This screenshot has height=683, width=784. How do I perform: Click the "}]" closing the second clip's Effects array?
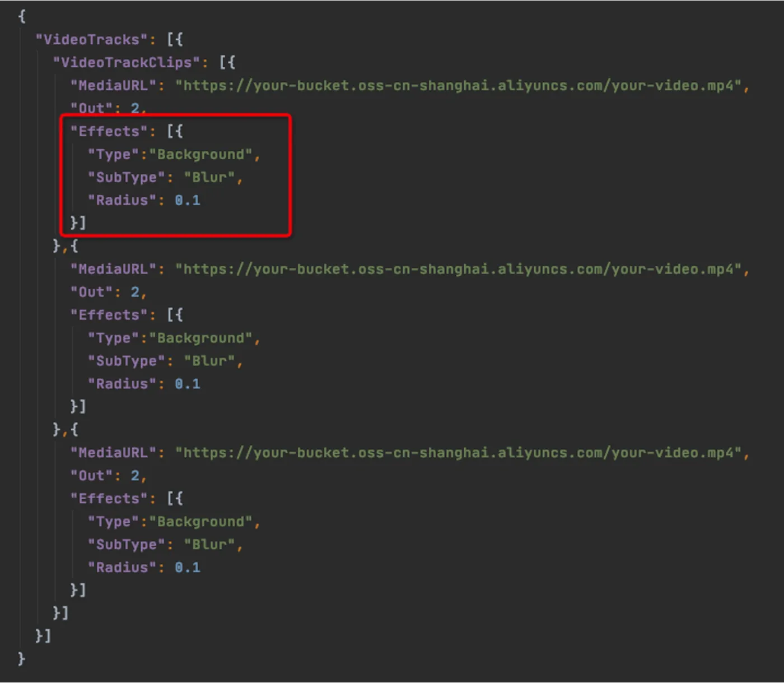78,407
